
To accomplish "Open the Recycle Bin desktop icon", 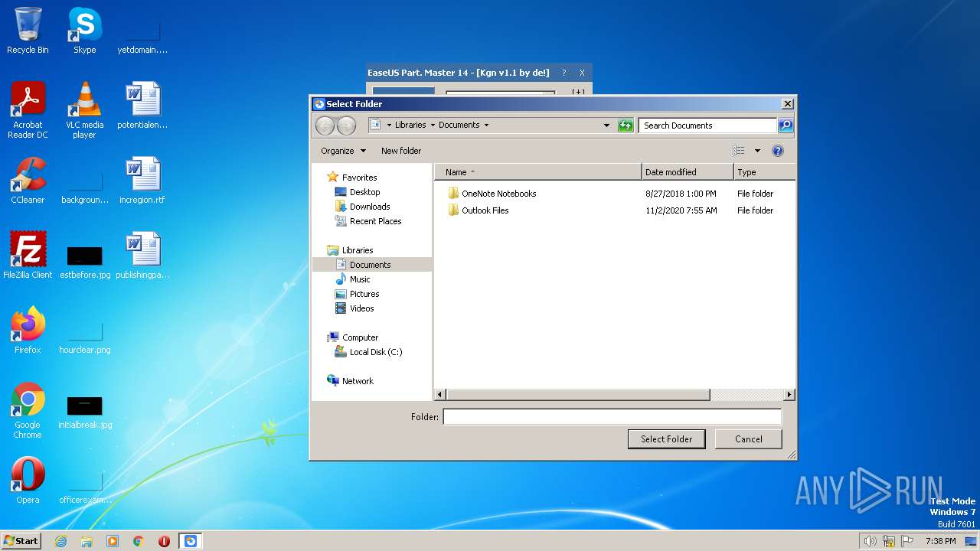I will pyautogui.click(x=28, y=31).
